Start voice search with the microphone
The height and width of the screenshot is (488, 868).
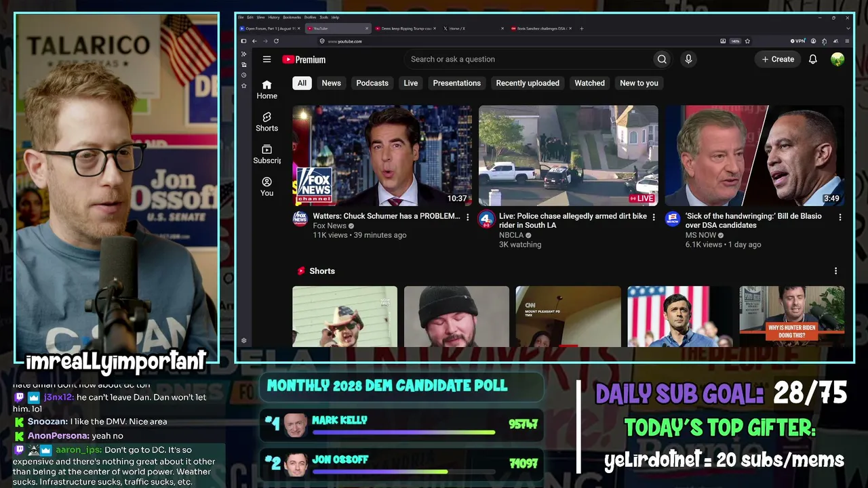[688, 60]
